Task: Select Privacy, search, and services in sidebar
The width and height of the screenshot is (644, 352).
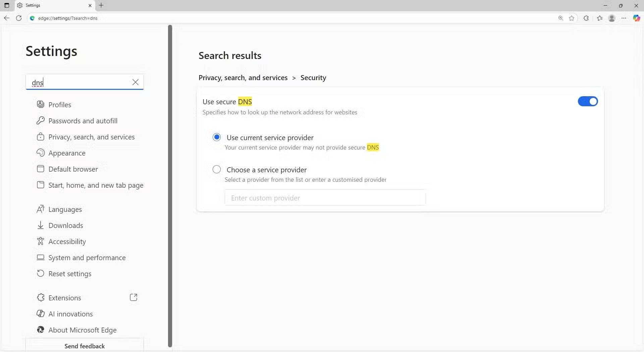Action: pos(92,137)
